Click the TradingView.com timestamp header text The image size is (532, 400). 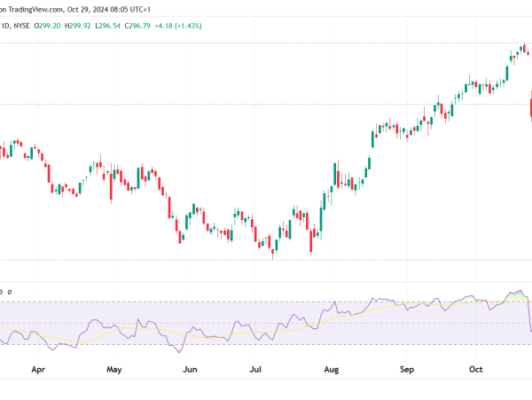75,10
